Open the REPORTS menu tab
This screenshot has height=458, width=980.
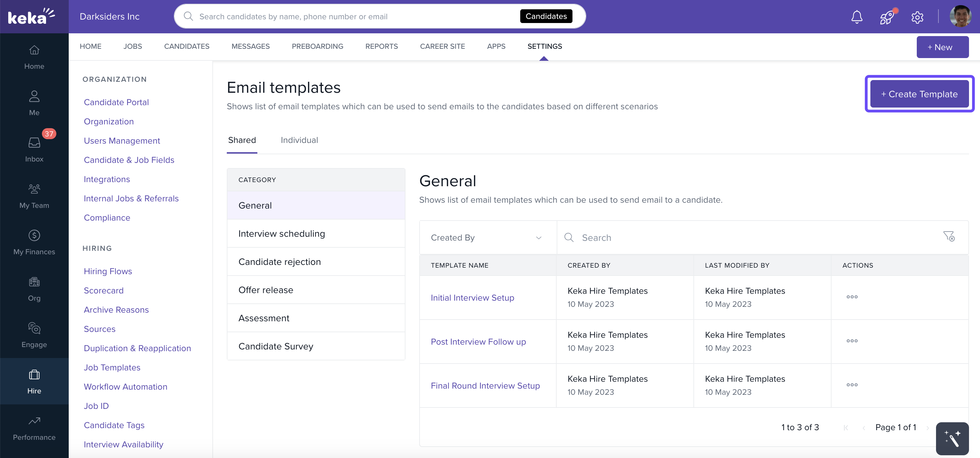[x=381, y=46]
